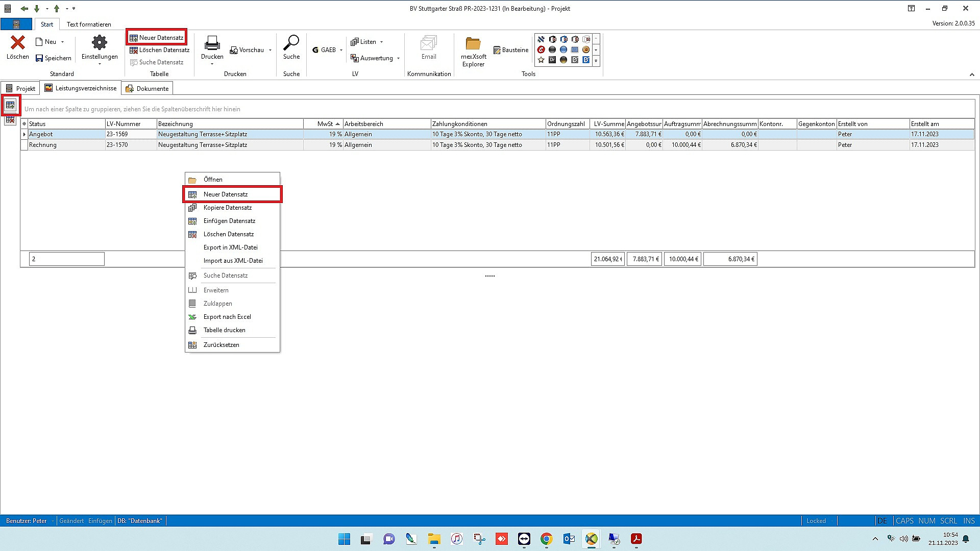This screenshot has height=551, width=980.
Task: Click Suche Datensatz in ribbon
Action: point(156,62)
